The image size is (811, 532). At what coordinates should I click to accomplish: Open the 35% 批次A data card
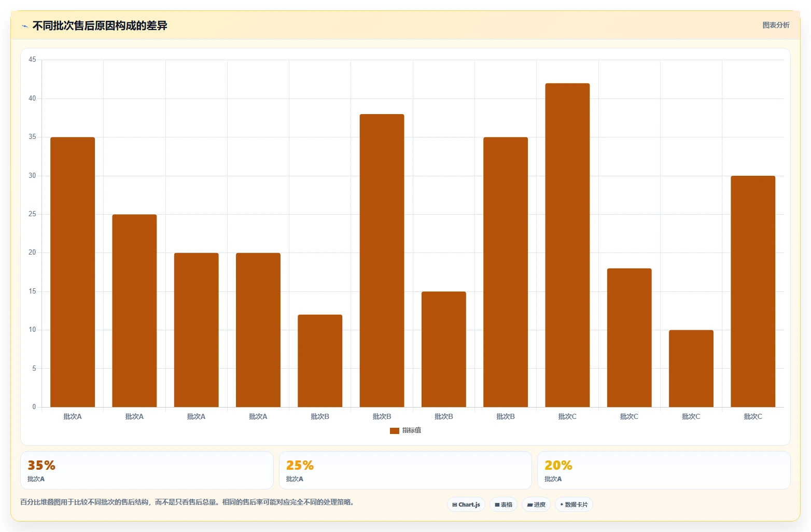(147, 470)
